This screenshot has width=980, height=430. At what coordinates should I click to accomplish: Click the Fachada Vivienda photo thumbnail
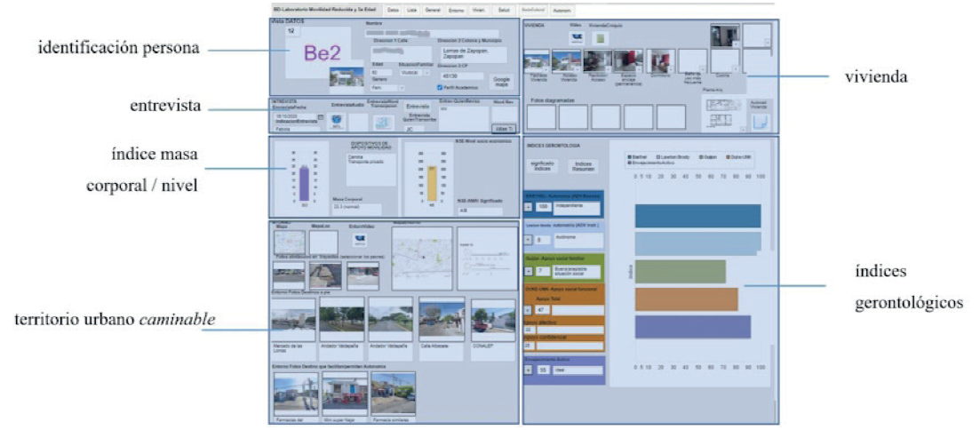[x=537, y=62]
